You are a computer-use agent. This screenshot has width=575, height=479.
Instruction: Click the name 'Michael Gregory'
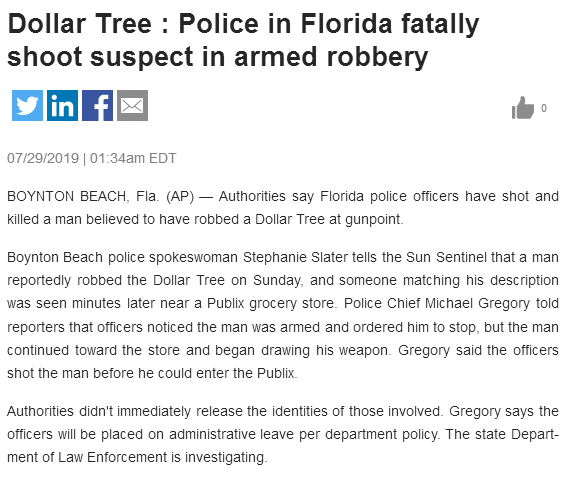[x=477, y=304]
